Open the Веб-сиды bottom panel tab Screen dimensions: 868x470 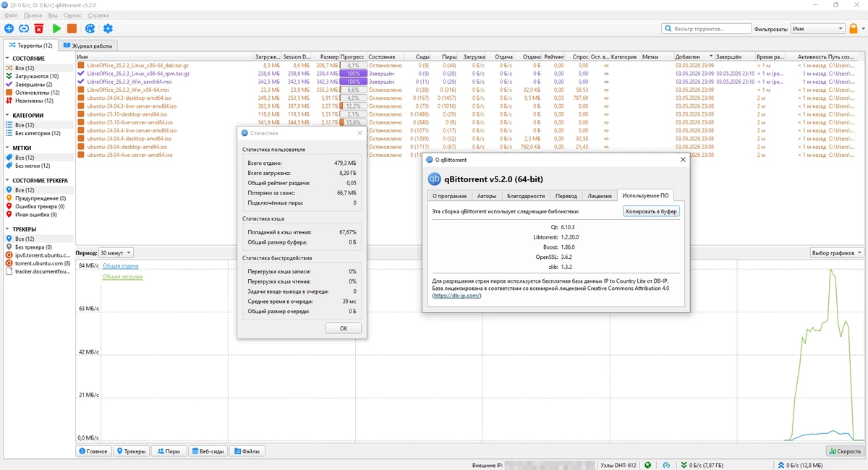tap(208, 451)
